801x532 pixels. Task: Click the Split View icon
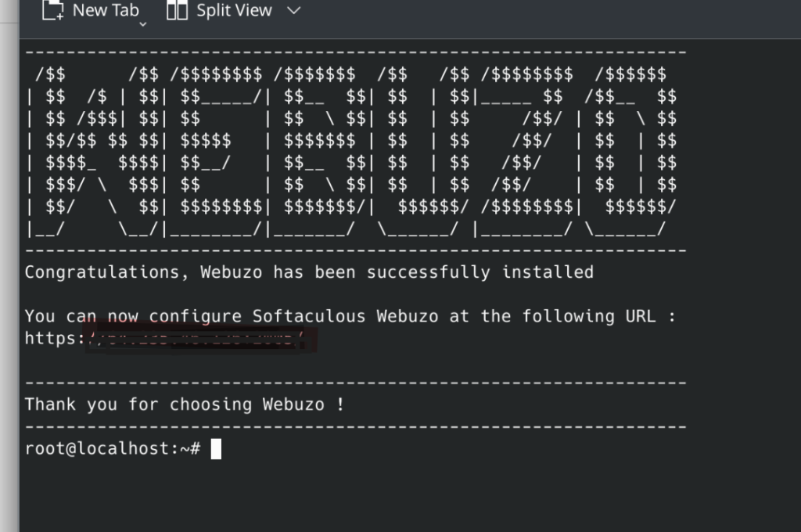click(178, 10)
